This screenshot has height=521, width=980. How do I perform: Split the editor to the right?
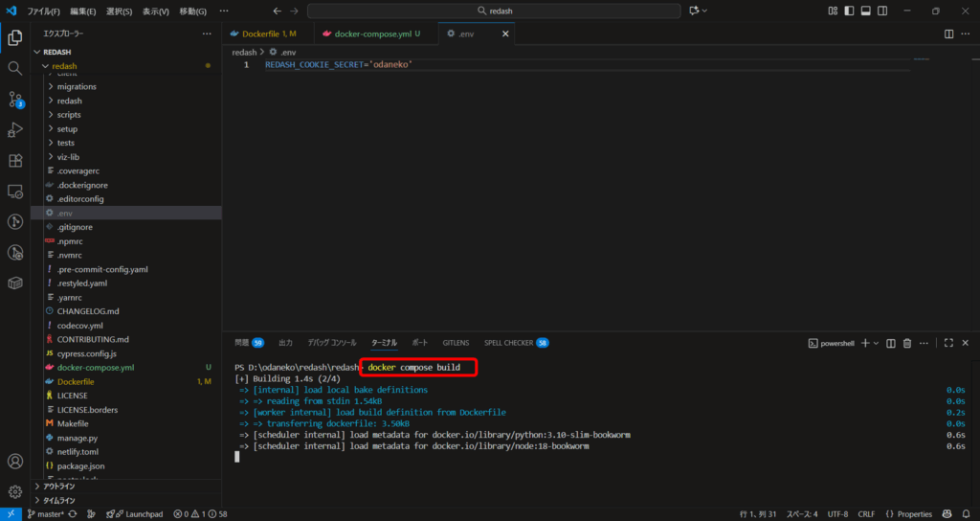click(949, 34)
